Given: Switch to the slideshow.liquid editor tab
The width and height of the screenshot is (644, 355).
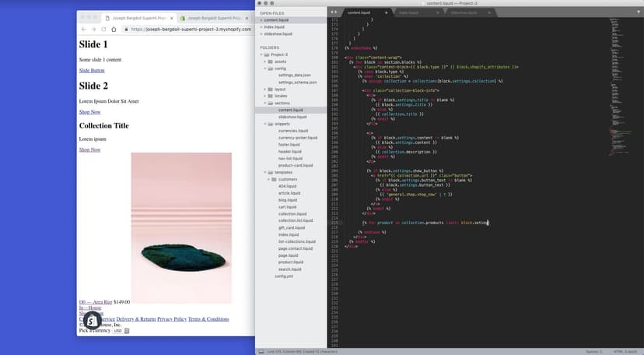Looking at the screenshot, I should click(464, 13).
